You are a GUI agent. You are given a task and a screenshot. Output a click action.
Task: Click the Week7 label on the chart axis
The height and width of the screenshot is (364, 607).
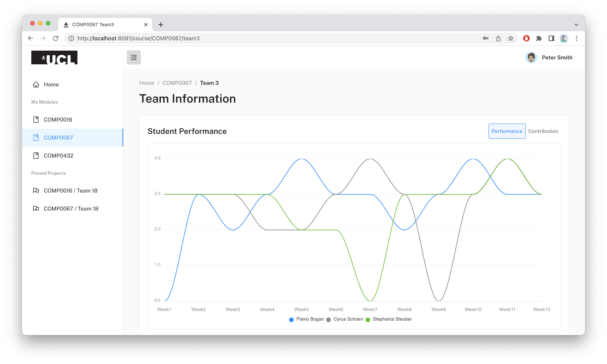370,309
